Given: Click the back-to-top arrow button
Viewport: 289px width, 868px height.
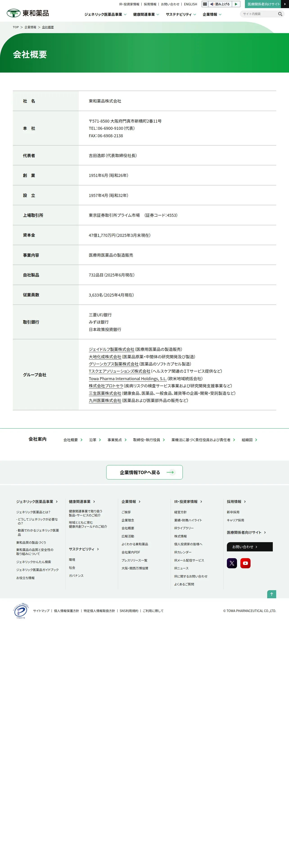Looking at the screenshot, I should click(x=271, y=594).
